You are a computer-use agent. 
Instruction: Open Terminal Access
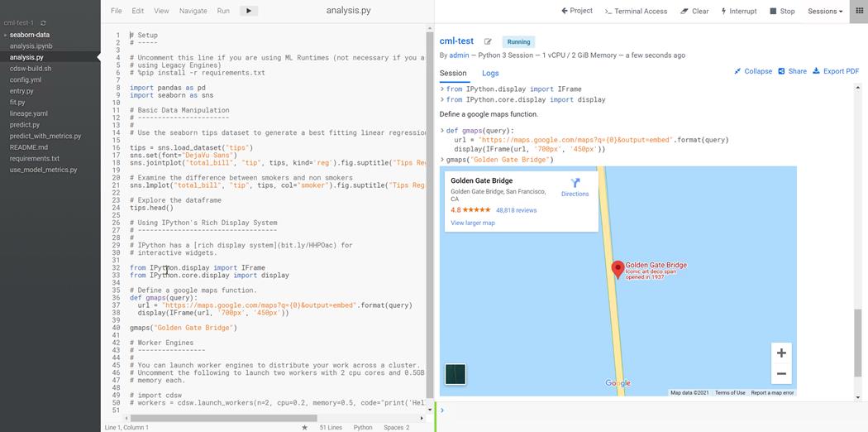(636, 11)
